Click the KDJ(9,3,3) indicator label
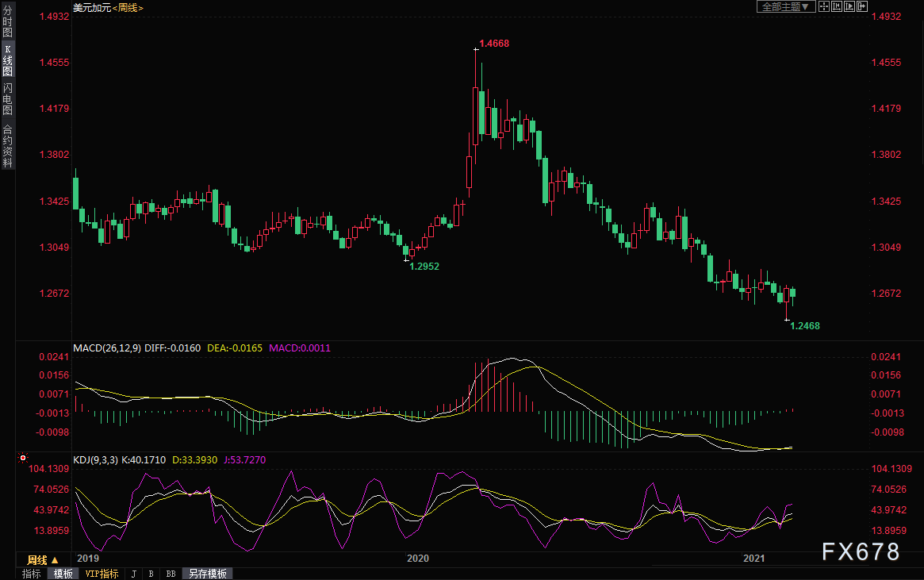 (95, 459)
